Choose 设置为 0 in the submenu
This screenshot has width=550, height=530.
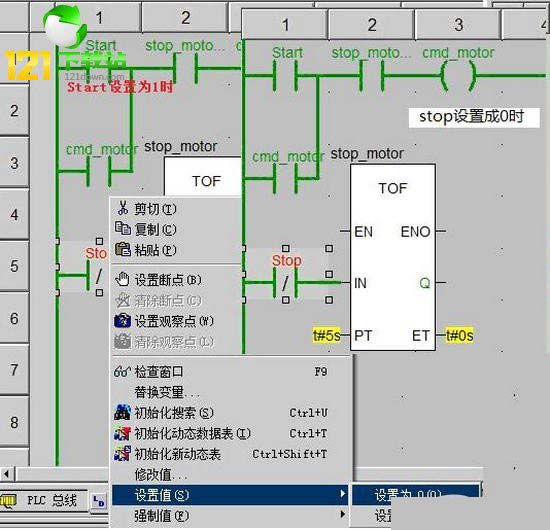coord(416,491)
